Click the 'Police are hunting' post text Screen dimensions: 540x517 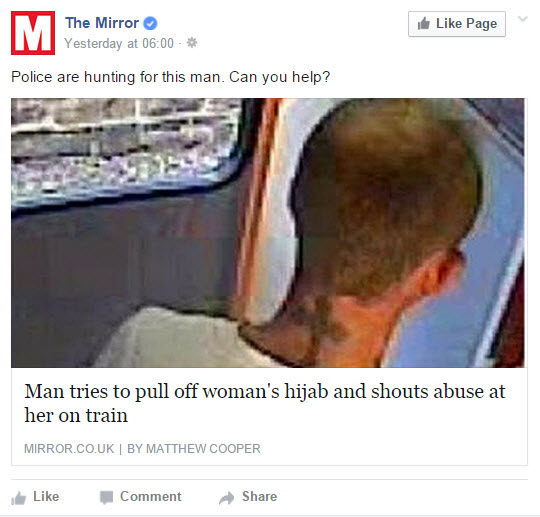(x=170, y=77)
